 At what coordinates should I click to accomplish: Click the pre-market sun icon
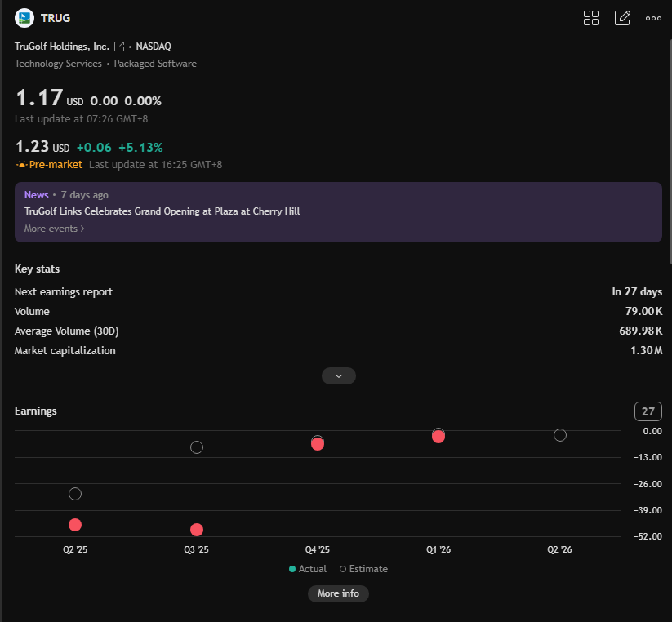(21, 165)
